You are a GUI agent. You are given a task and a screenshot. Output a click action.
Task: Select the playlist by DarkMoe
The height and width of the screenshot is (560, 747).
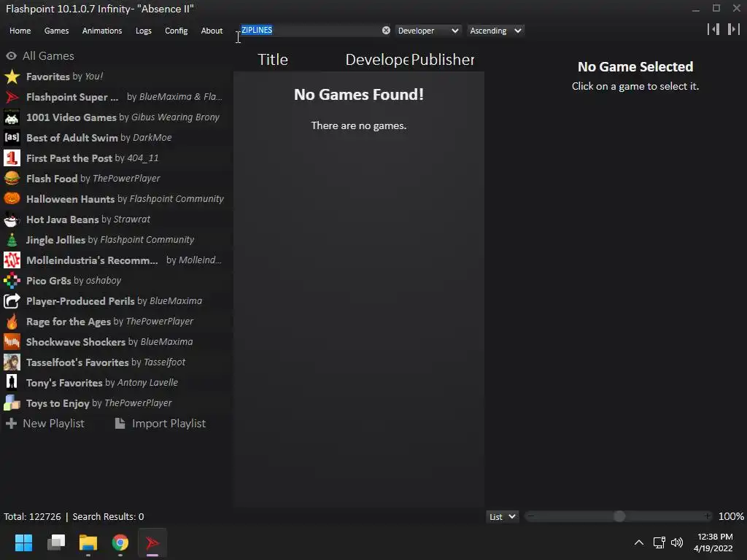pos(99,138)
